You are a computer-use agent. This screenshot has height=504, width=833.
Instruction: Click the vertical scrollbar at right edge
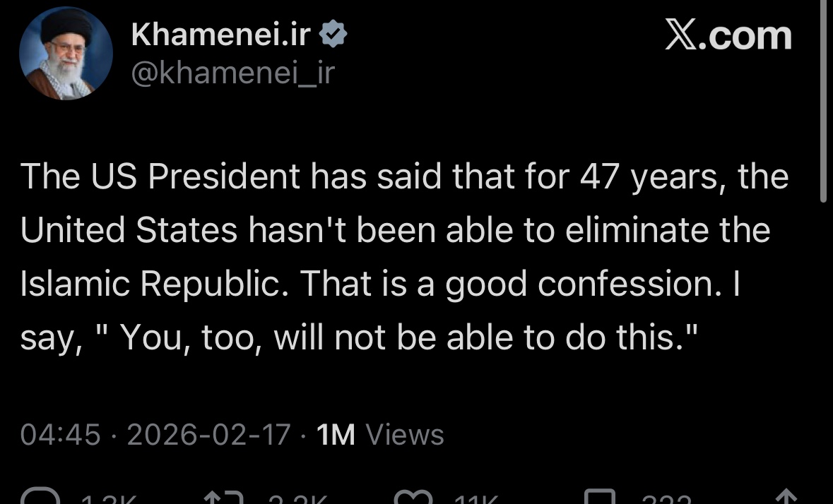pyautogui.click(x=823, y=101)
